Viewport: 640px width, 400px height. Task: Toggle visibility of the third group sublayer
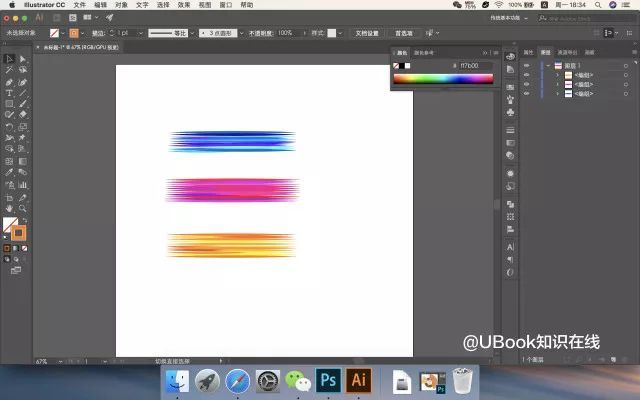tap(527, 94)
